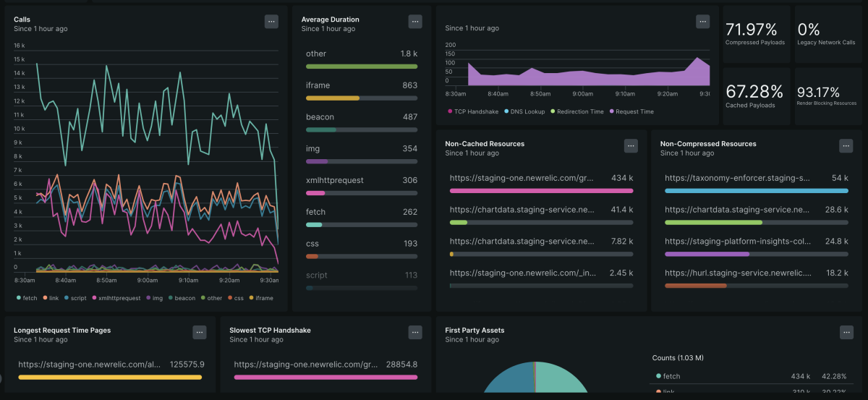Image resolution: width=868 pixels, height=400 pixels.
Task: Click the hurl.staging-service resource URL
Action: 738,273
